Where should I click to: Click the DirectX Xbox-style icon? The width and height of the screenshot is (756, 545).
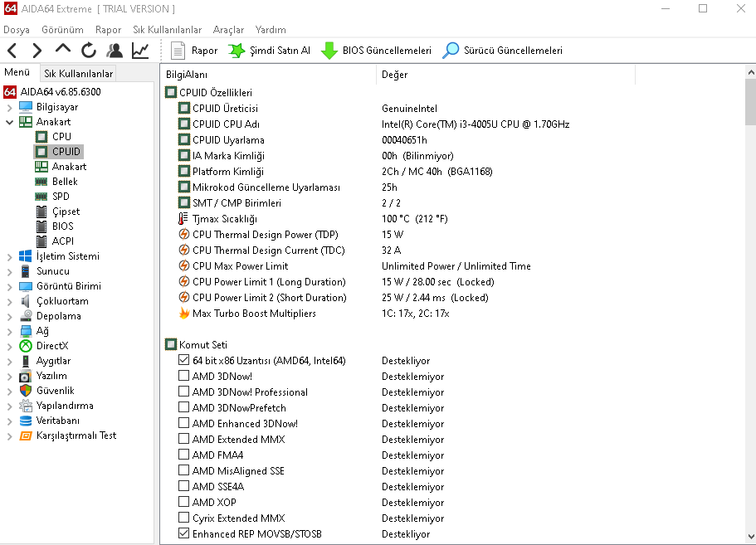(x=26, y=346)
